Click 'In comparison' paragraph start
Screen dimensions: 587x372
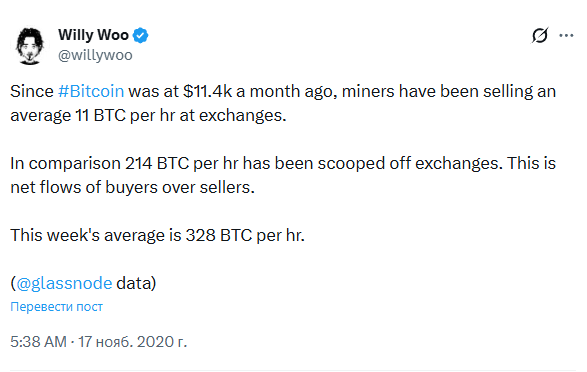tap(65, 164)
